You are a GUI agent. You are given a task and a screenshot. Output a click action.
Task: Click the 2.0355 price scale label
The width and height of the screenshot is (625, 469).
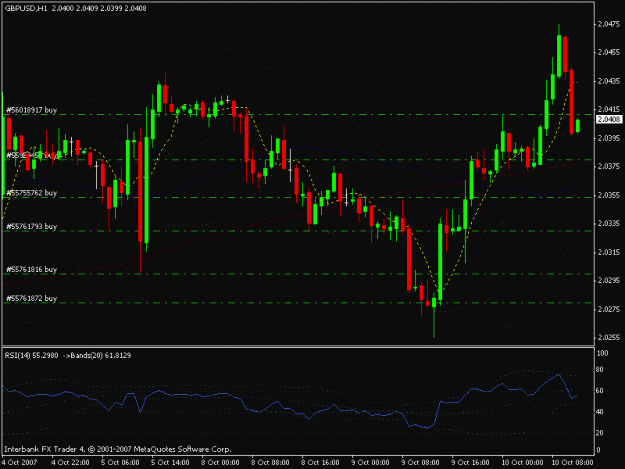609,195
